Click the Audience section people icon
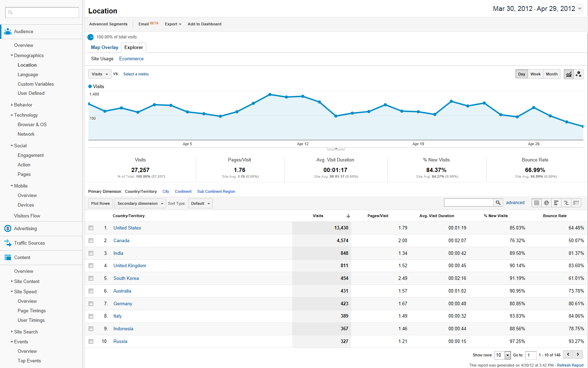This screenshot has width=588, height=368. pyautogui.click(x=8, y=31)
